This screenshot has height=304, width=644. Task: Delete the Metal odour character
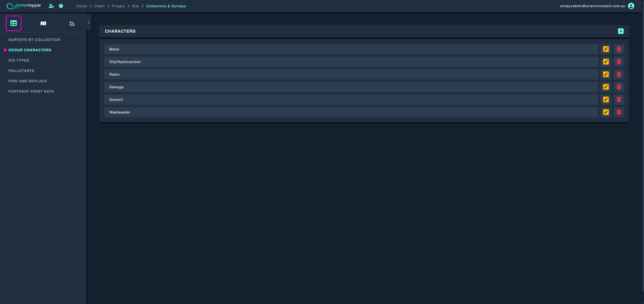[619, 49]
